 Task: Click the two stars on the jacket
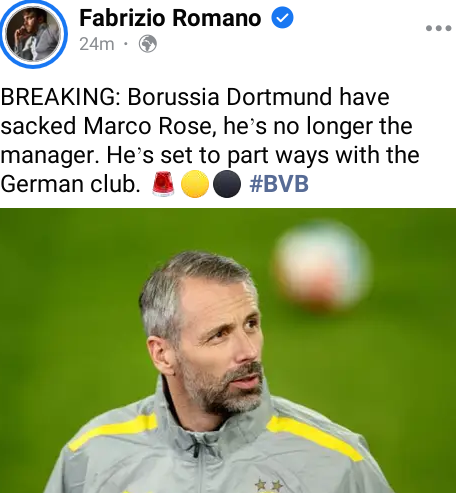[x=269, y=484]
